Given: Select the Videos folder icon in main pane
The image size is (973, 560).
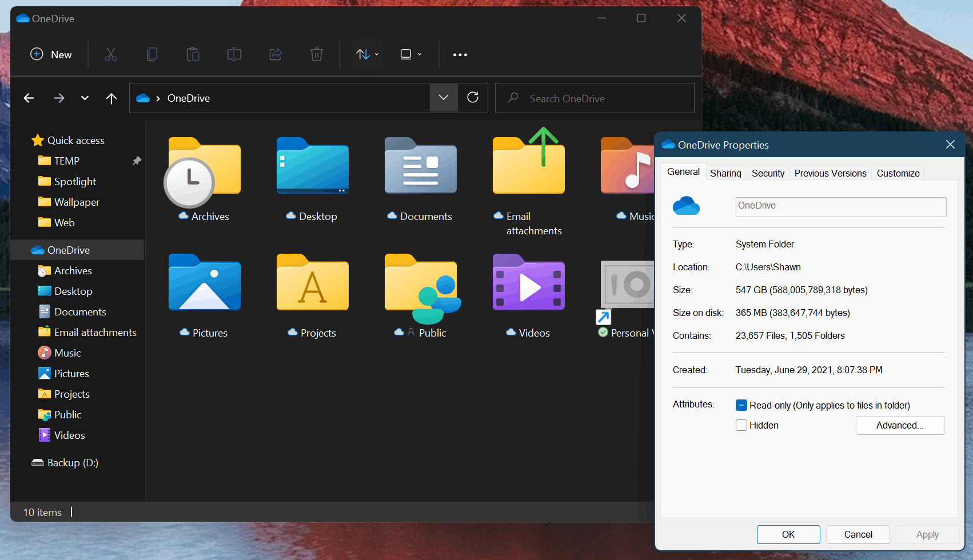Looking at the screenshot, I should tap(528, 282).
